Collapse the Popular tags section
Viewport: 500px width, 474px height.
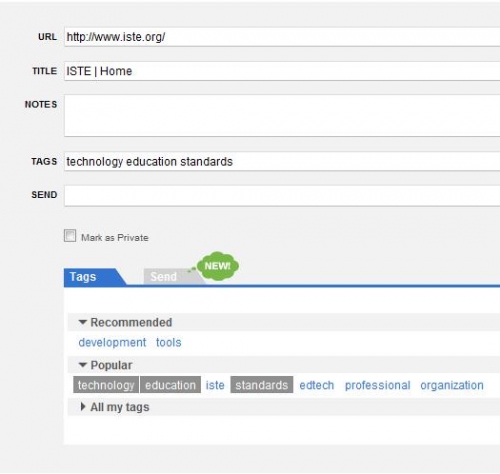83,365
